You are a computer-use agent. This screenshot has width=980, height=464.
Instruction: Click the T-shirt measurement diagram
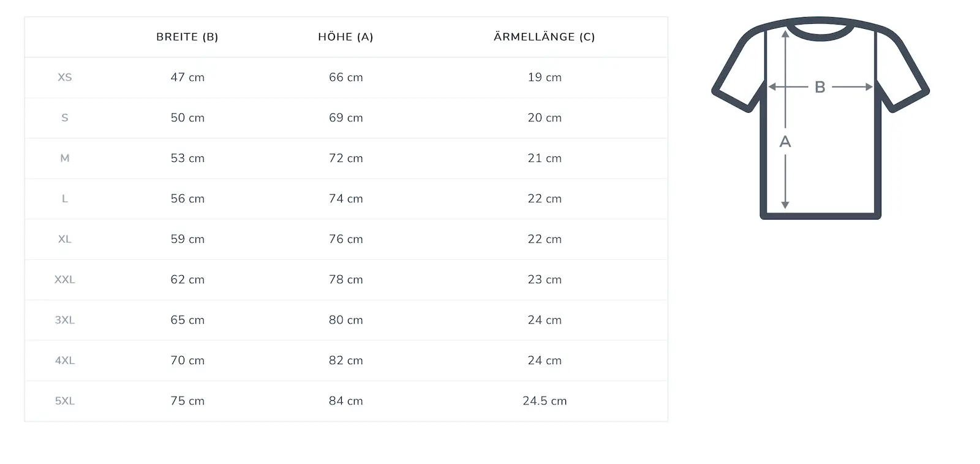[820, 118]
